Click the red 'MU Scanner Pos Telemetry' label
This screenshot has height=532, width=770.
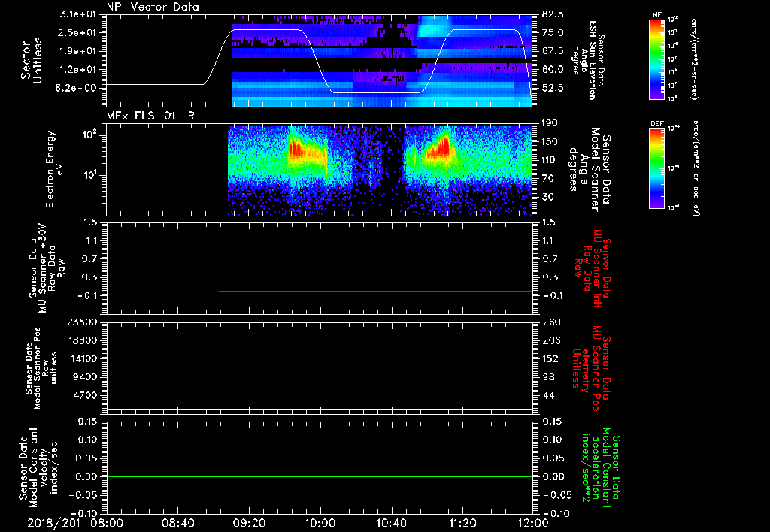[591, 368]
